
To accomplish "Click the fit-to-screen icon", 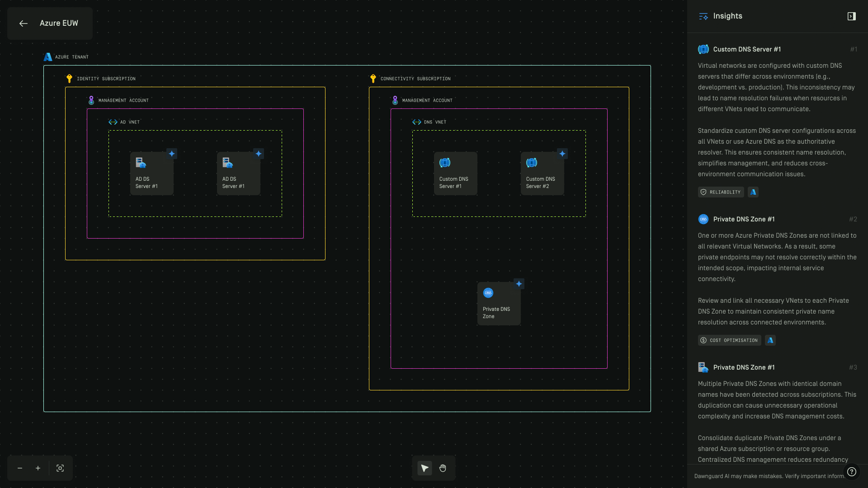I will 60,468.
